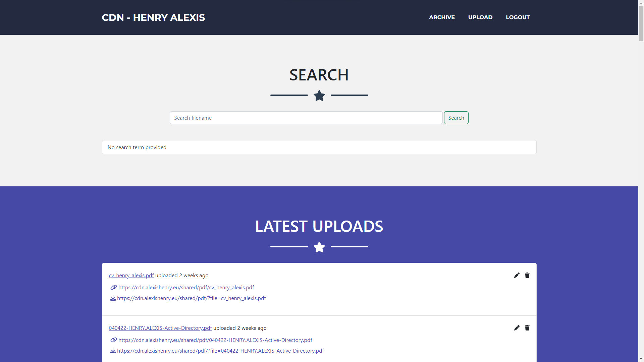Click the LOGOUT navigation link
Screen dimensions: 644x362
[518, 17]
